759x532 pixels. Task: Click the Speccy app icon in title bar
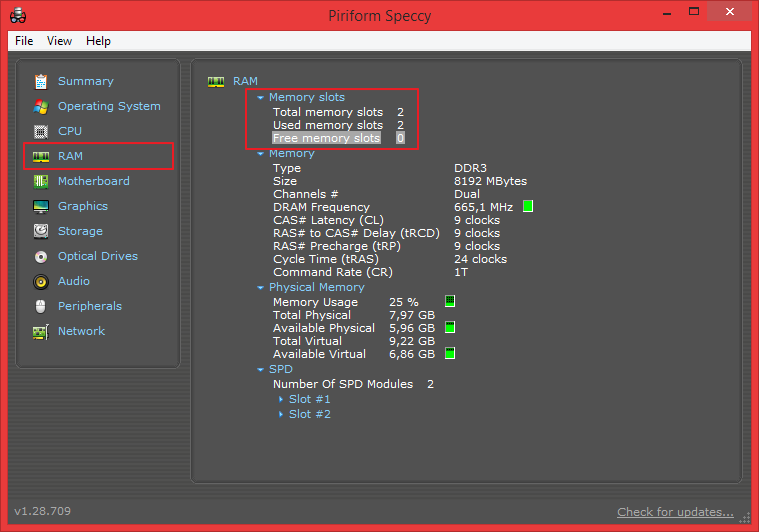[x=18, y=15]
